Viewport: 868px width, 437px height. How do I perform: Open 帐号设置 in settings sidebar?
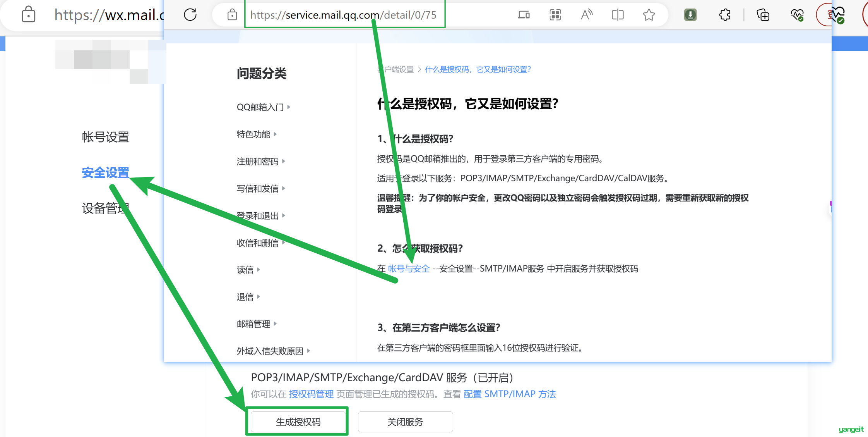click(x=105, y=137)
